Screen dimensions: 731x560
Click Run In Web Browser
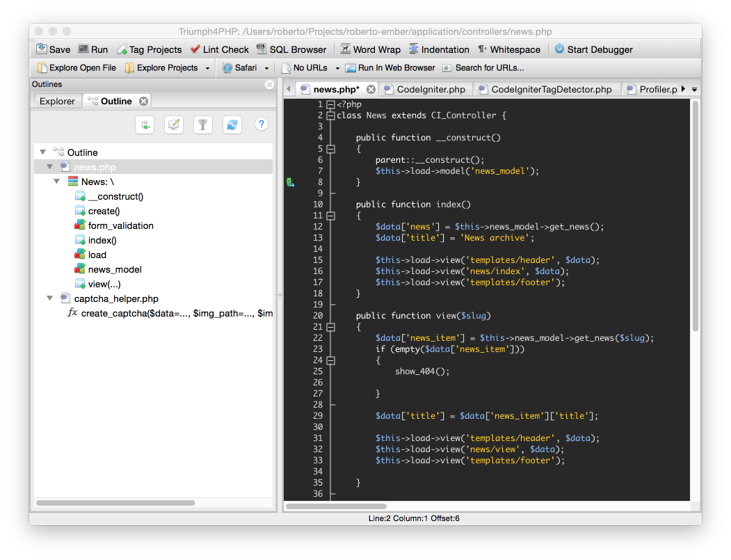point(390,68)
